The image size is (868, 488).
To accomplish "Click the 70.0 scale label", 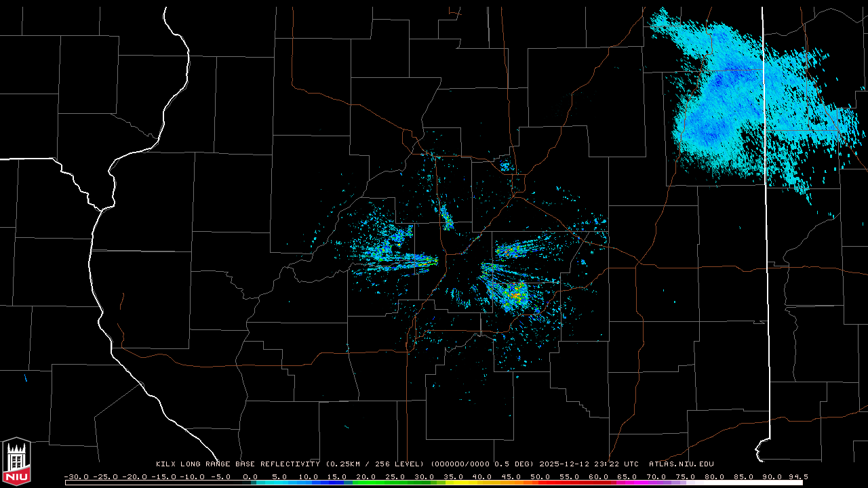I will coord(658,476).
